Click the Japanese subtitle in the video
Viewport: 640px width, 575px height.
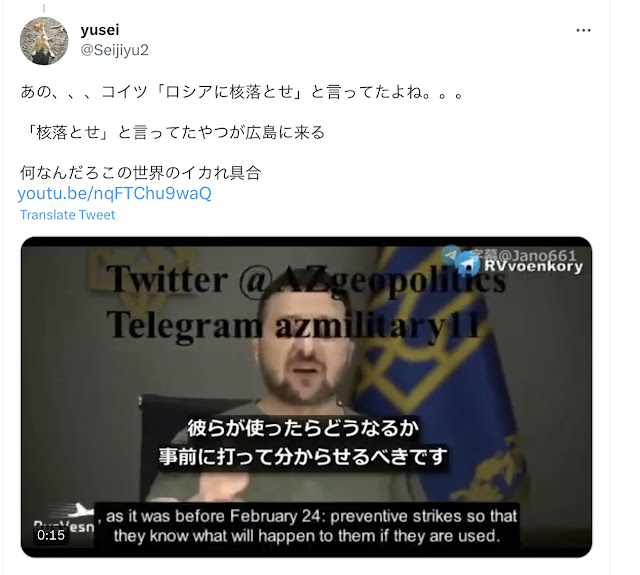[302, 442]
